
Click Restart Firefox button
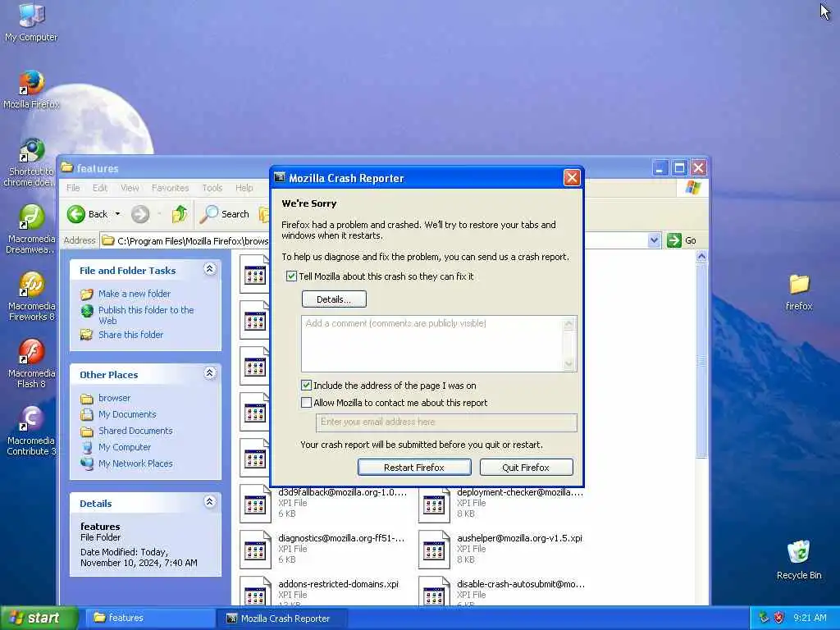click(x=414, y=467)
